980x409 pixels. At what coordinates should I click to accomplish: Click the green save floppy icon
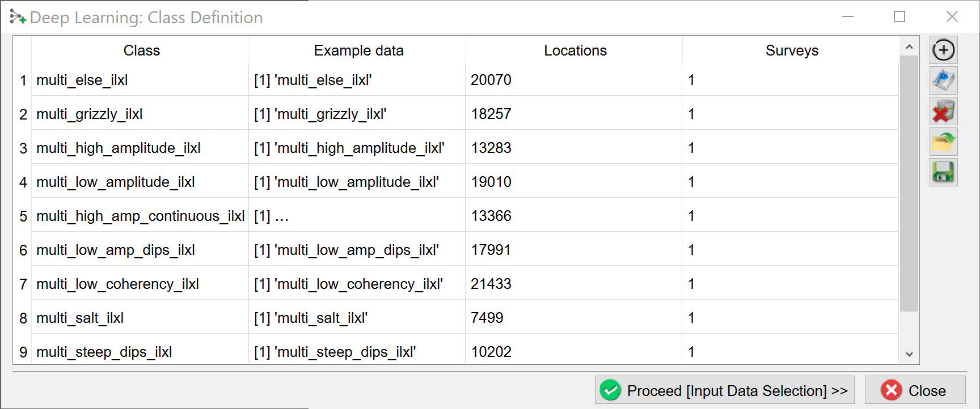tap(943, 172)
